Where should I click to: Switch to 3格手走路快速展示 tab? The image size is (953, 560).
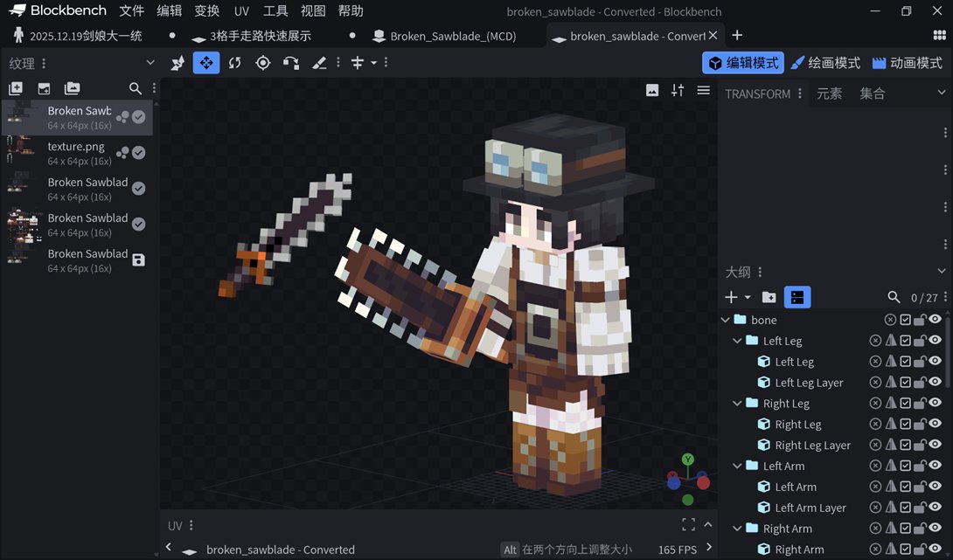pos(261,36)
